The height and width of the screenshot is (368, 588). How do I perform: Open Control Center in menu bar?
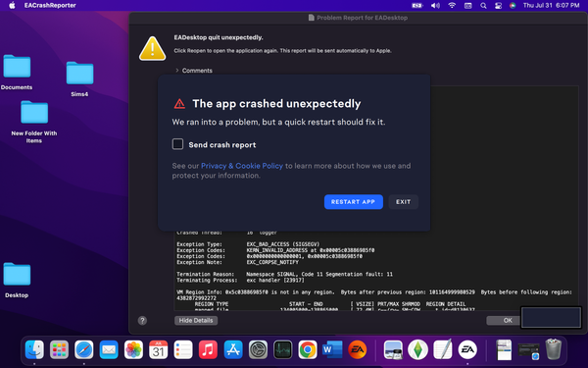[x=498, y=5]
